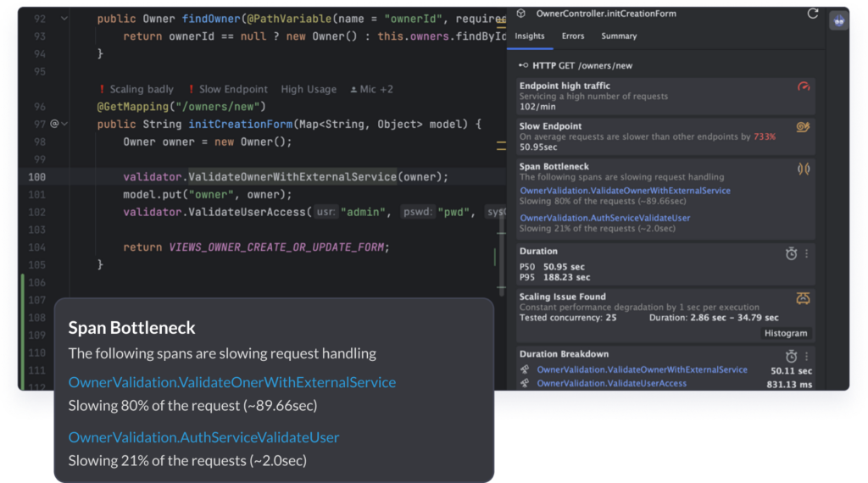The image size is (868, 483).
Task: Click the Slow Endpoint code lens hint
Action: click(x=227, y=89)
